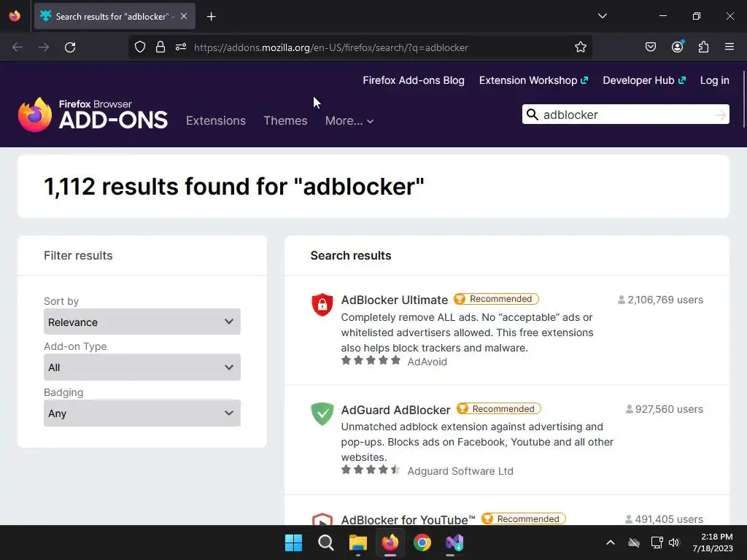Open Visual Studio from the taskbar
This screenshot has width=747, height=560.
pyautogui.click(x=454, y=542)
